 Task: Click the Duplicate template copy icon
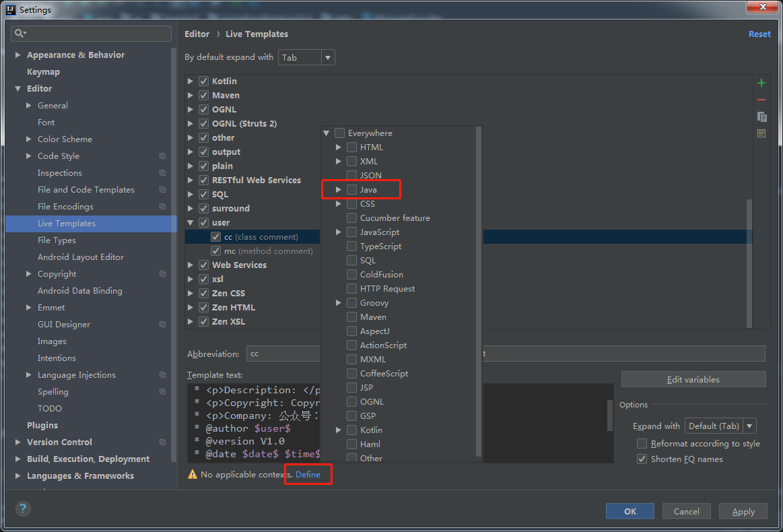coord(761,117)
